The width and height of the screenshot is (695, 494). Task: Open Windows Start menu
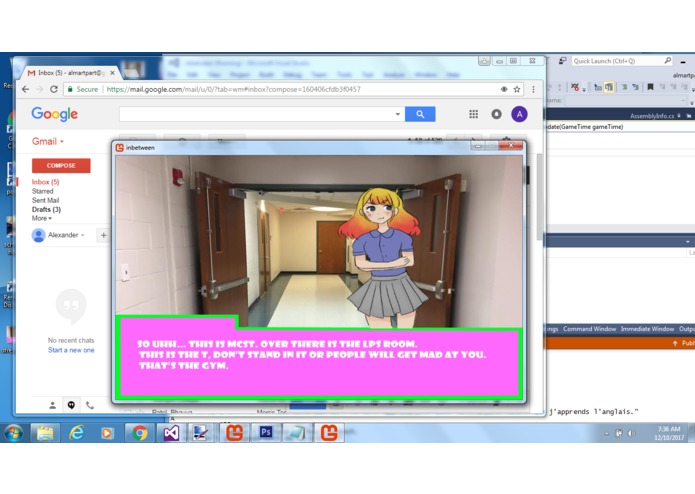point(14,433)
